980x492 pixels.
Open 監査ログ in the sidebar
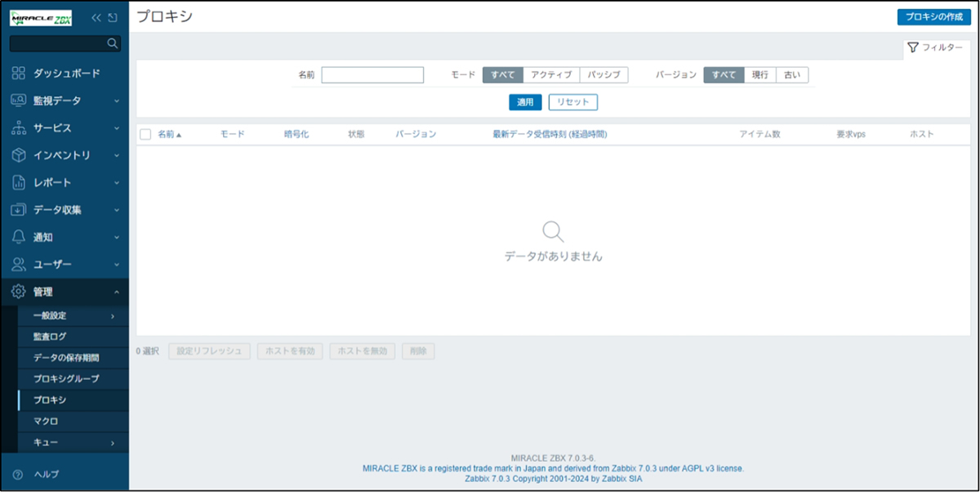[x=50, y=337]
